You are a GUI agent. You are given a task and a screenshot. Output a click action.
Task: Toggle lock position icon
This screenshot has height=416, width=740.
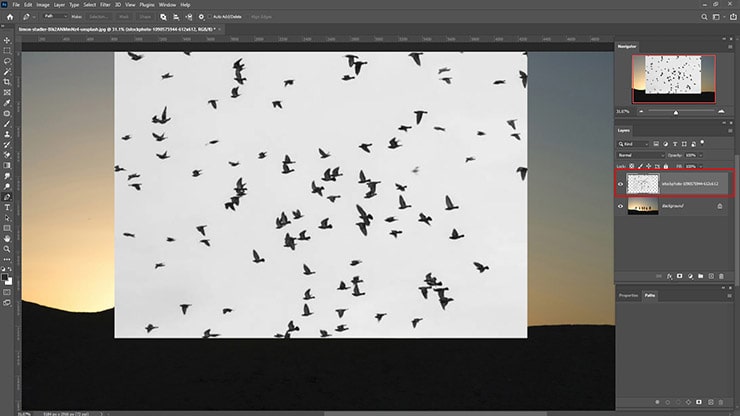click(649, 166)
